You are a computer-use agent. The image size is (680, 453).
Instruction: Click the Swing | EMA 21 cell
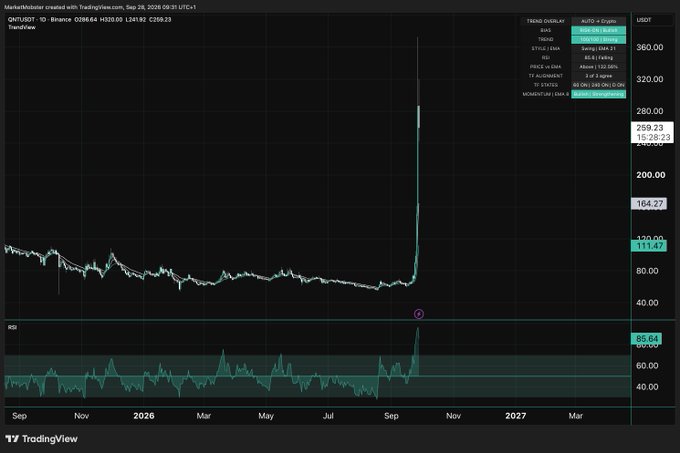tap(598, 49)
